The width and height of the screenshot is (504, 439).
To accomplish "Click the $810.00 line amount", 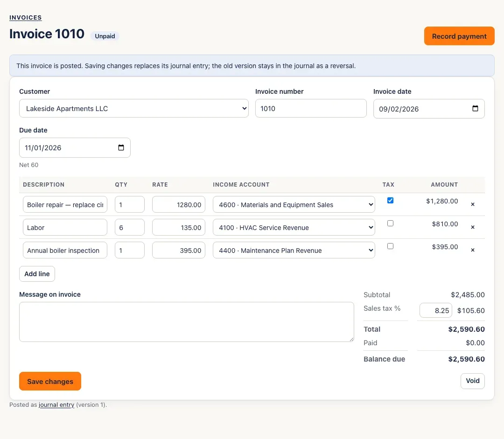I will coord(445,224).
